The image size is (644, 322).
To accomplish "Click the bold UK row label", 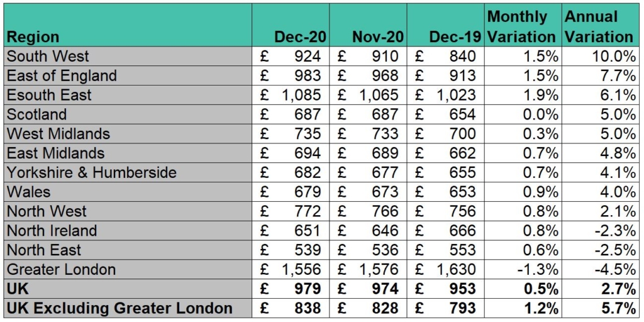I will click(x=128, y=289).
